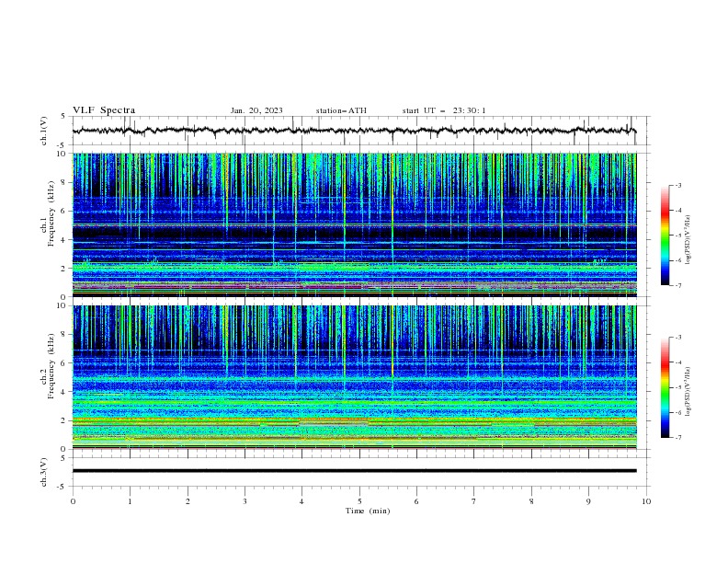
Task: Click the "ch.3(V)" waveform axis label
Action: pyautogui.click(x=44, y=472)
